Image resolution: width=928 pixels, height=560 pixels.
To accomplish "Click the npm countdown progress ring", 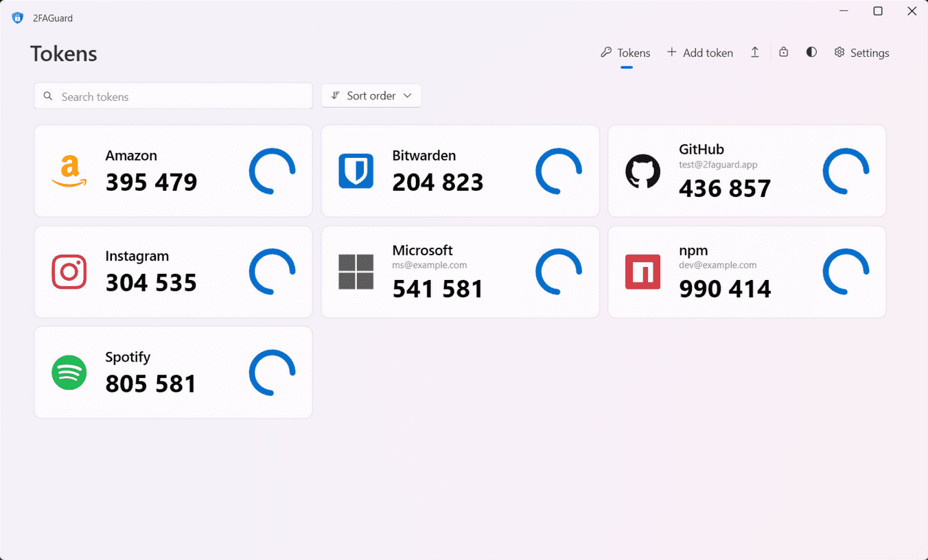I will coord(846,272).
